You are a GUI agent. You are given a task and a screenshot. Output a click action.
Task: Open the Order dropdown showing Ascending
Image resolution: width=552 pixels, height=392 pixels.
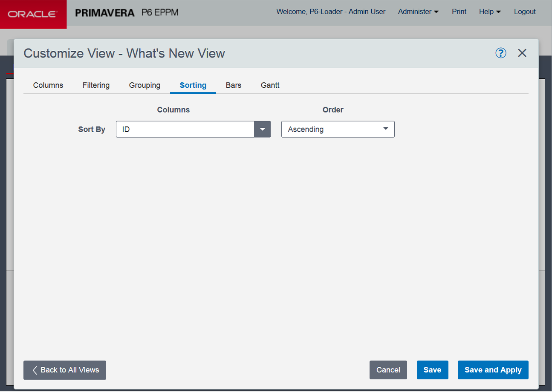[x=338, y=130]
